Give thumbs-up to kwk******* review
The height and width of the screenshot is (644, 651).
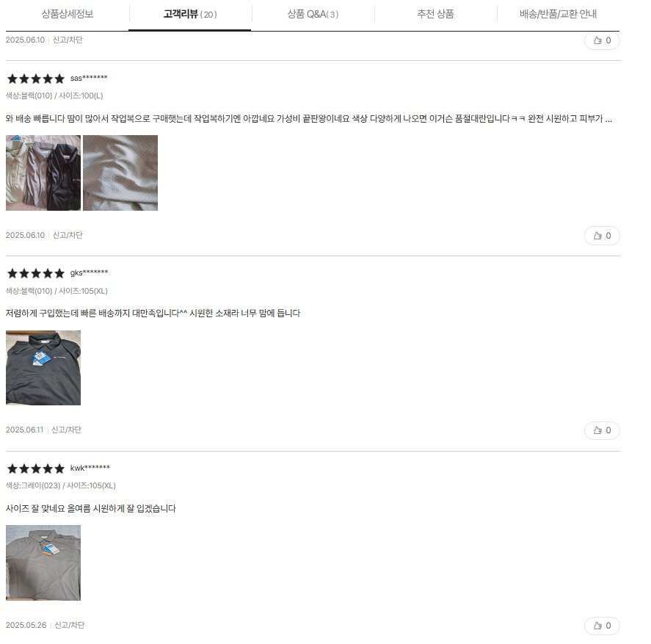pyautogui.click(x=602, y=626)
